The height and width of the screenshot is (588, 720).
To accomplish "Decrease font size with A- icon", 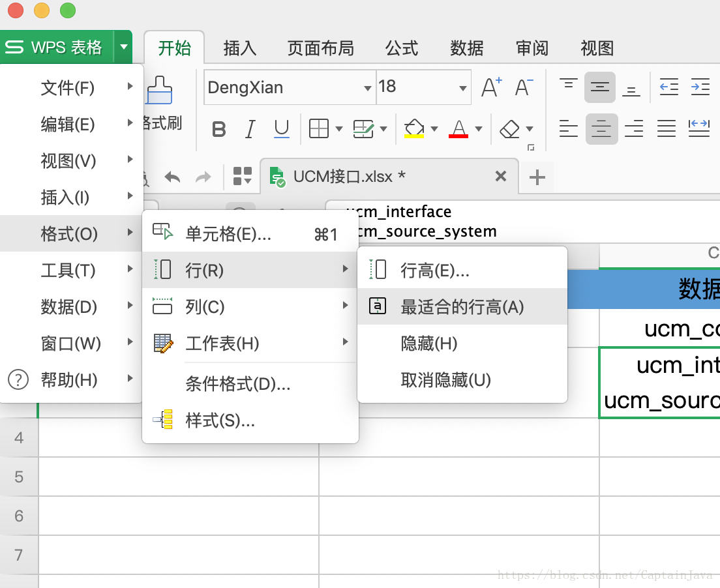I will 524,87.
